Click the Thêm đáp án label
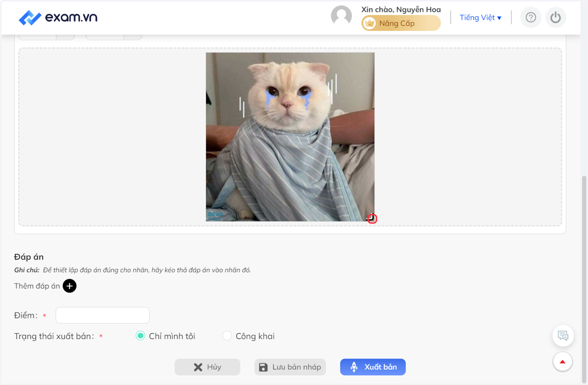Screen dimensions: 588x385 pos(37,286)
